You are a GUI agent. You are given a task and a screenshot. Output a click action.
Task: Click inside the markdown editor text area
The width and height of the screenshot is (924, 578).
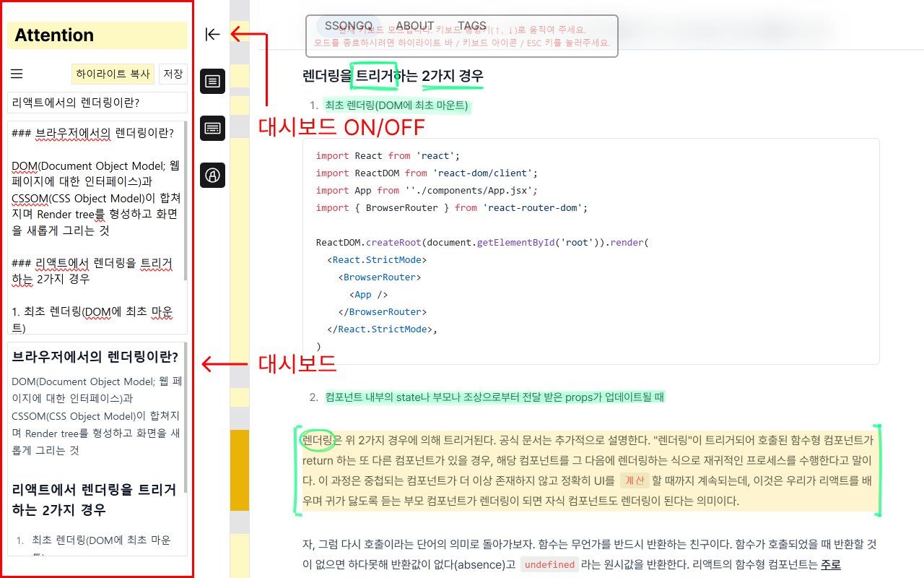96,227
